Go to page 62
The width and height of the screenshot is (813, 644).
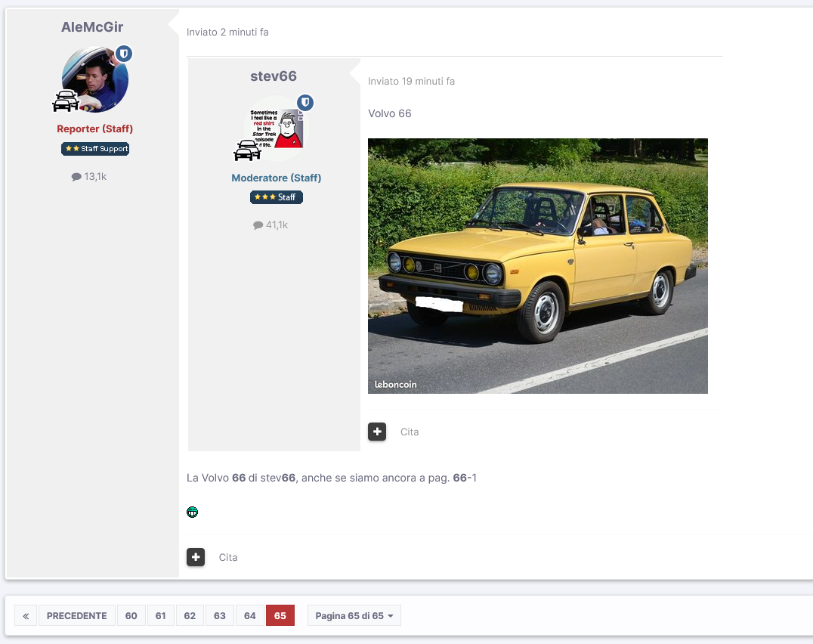click(190, 615)
